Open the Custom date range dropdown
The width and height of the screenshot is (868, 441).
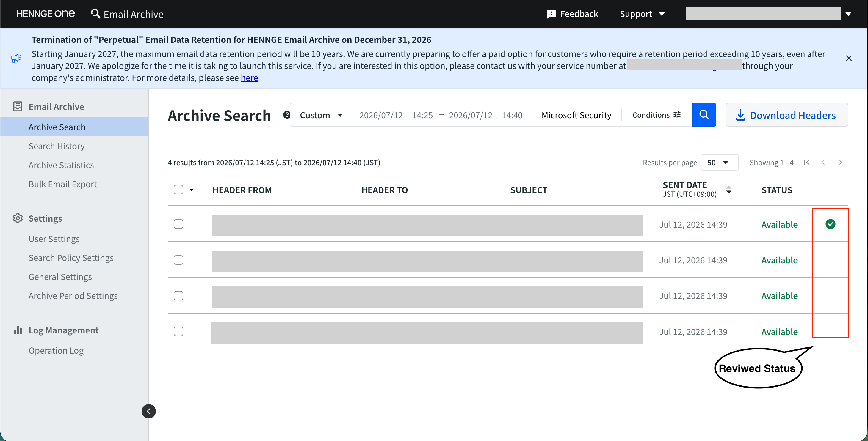point(321,115)
